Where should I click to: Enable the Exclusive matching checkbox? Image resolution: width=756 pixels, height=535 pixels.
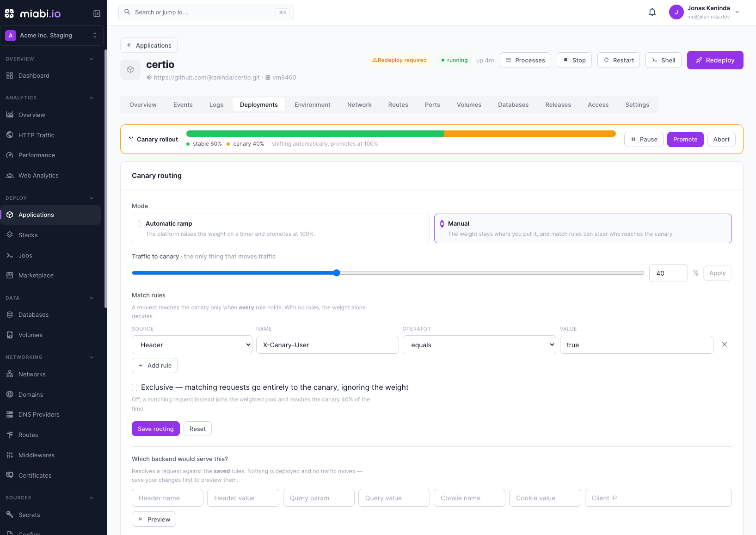135,387
